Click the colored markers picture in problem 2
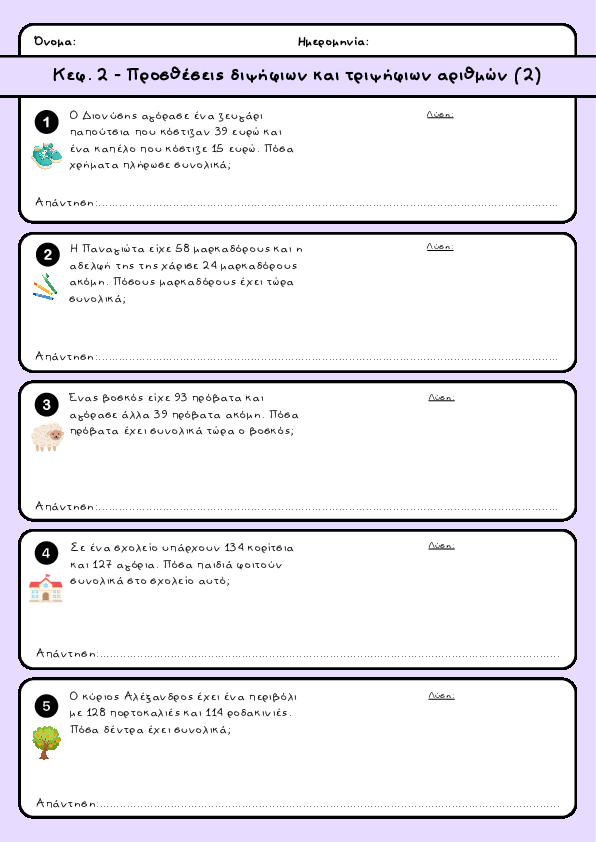 pos(45,286)
